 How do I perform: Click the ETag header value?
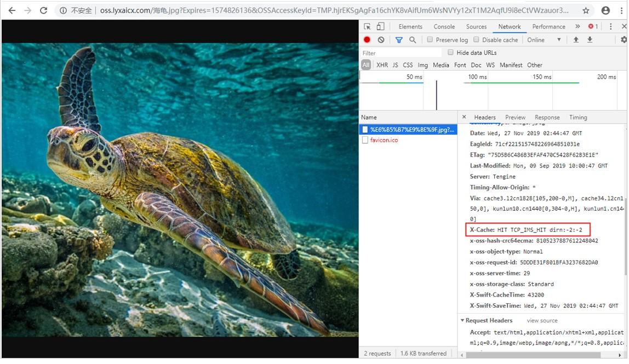[543, 155]
